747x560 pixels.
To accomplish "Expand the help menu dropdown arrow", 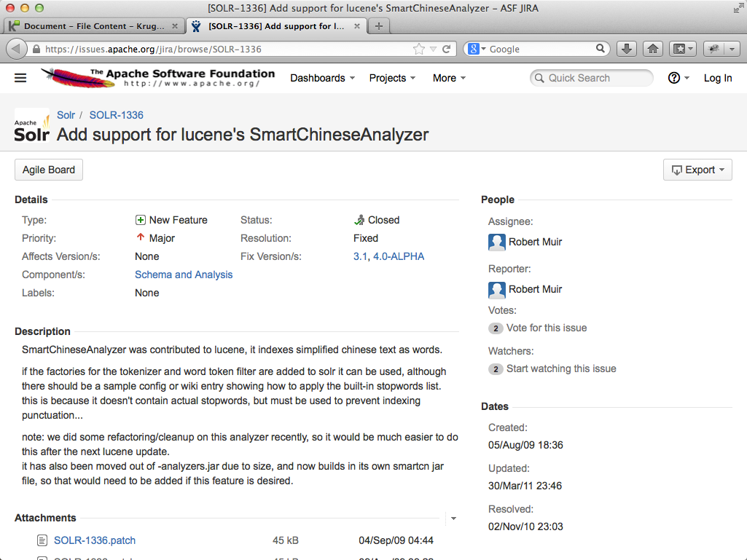I will click(x=687, y=78).
